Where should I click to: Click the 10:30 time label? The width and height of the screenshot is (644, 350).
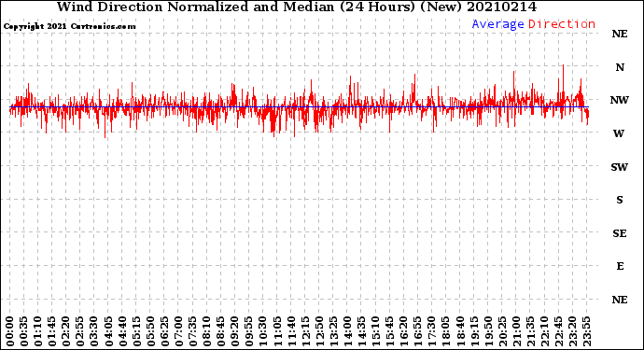click(263, 331)
